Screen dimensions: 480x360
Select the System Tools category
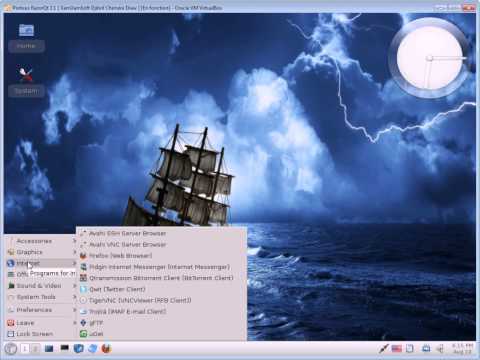41,297
